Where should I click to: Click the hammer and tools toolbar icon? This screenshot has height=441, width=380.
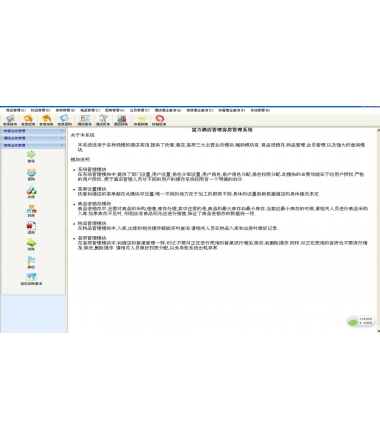[103, 118]
